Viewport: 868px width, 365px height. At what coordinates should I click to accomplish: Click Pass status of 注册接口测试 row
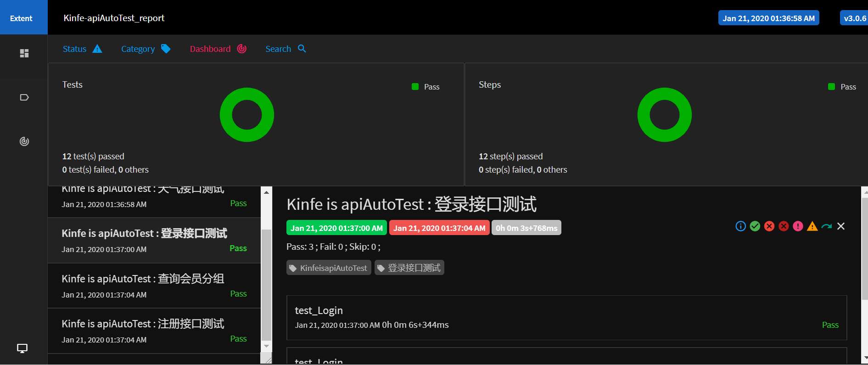[x=238, y=339]
